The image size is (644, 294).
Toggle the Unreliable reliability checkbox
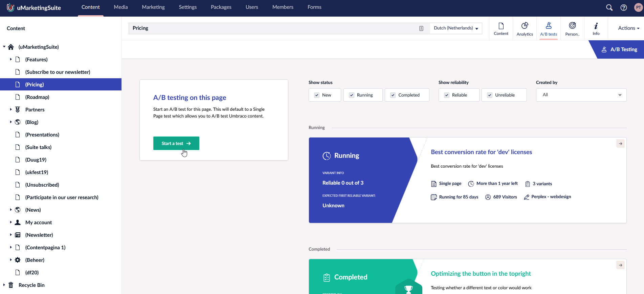[490, 95]
